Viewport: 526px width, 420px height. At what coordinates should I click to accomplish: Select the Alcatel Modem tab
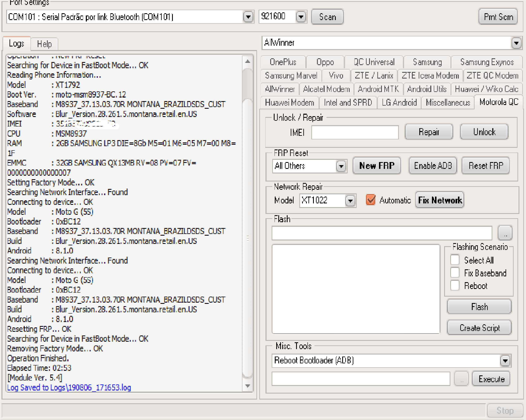coord(326,89)
